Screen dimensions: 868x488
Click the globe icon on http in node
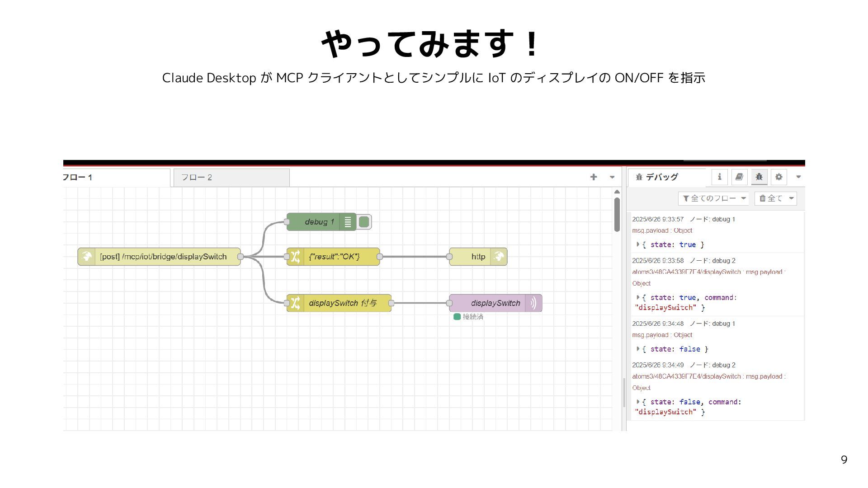tap(86, 257)
